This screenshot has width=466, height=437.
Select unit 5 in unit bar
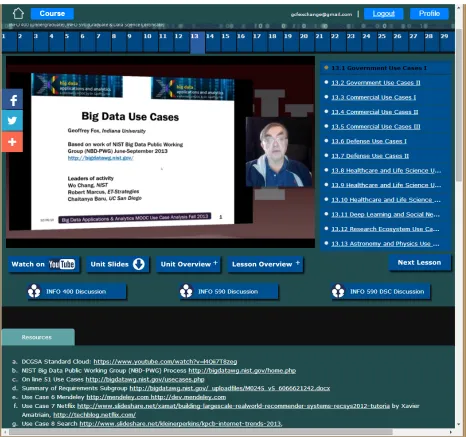pos(71,41)
